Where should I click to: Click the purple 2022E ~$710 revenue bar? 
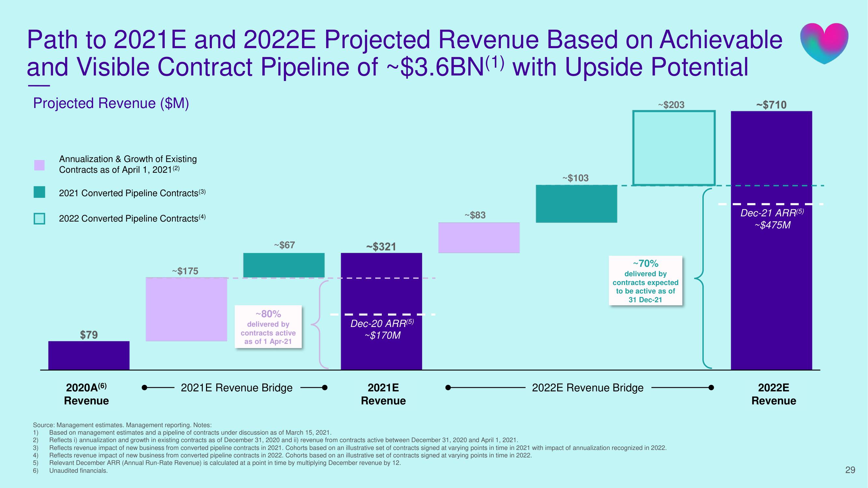pos(772,240)
